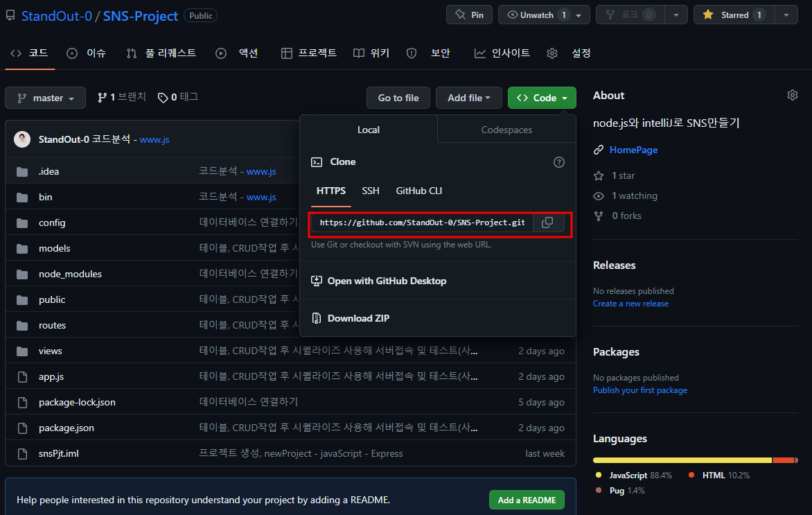Screen dimensions: 812x515
Task: Click the Open with GitHub Desktop icon
Action: pyautogui.click(x=317, y=281)
